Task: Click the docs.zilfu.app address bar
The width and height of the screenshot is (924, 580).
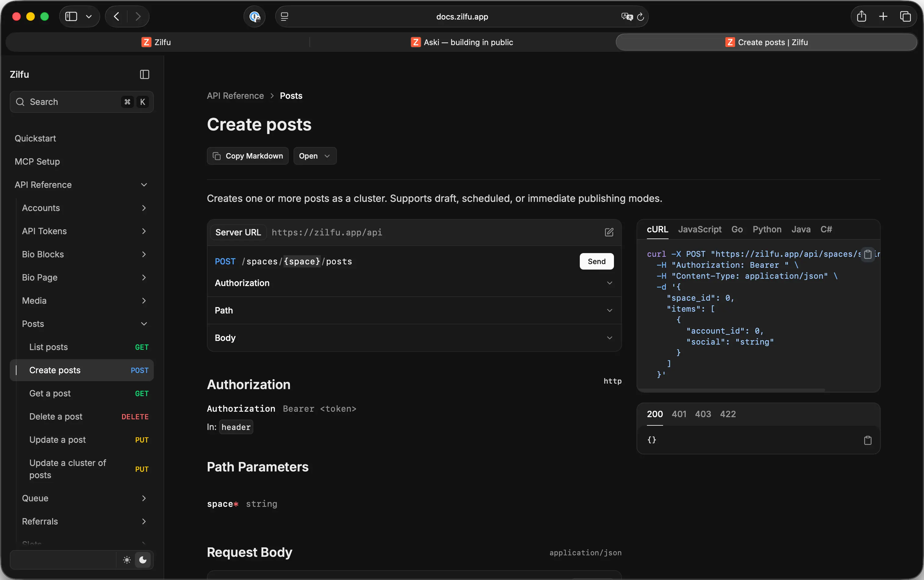Action: pyautogui.click(x=462, y=16)
